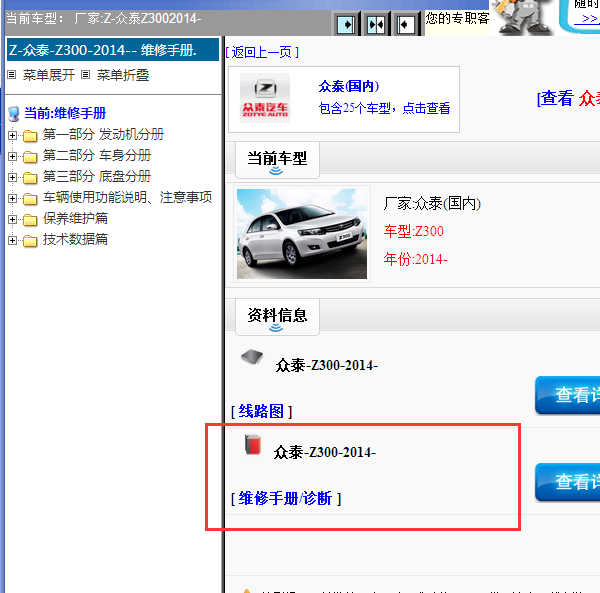The image size is (600, 593).
Task: Click folder icon of 技术数据篇
Action: coord(30,241)
